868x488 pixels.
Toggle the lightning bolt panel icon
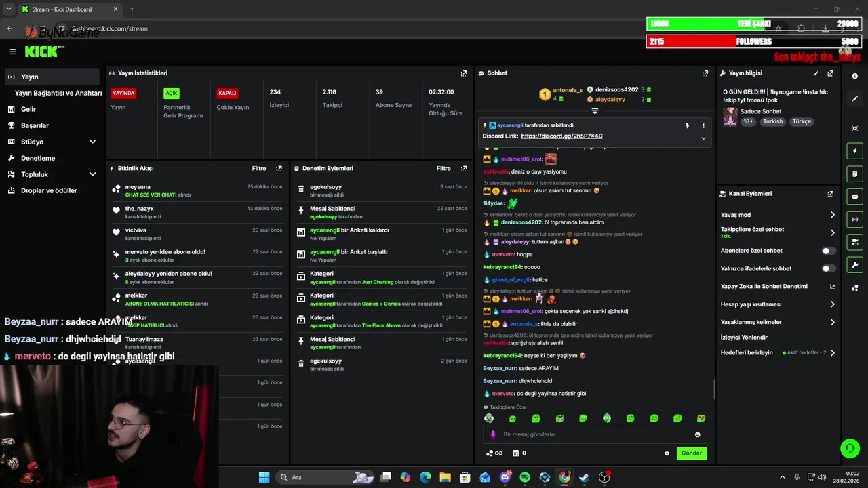tap(854, 151)
